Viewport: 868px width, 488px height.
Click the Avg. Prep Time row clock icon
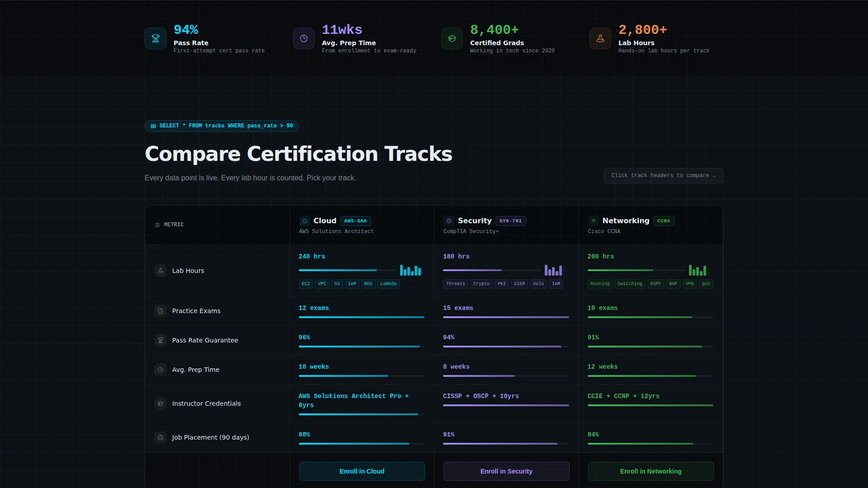[x=160, y=370]
